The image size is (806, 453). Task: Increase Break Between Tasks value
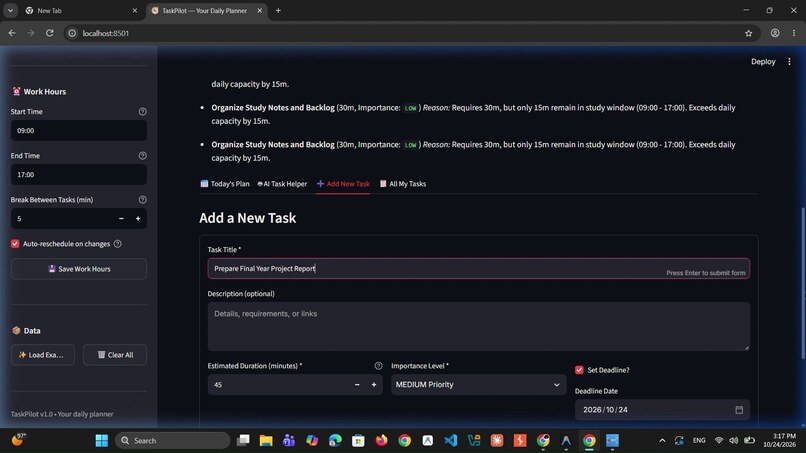click(x=138, y=219)
